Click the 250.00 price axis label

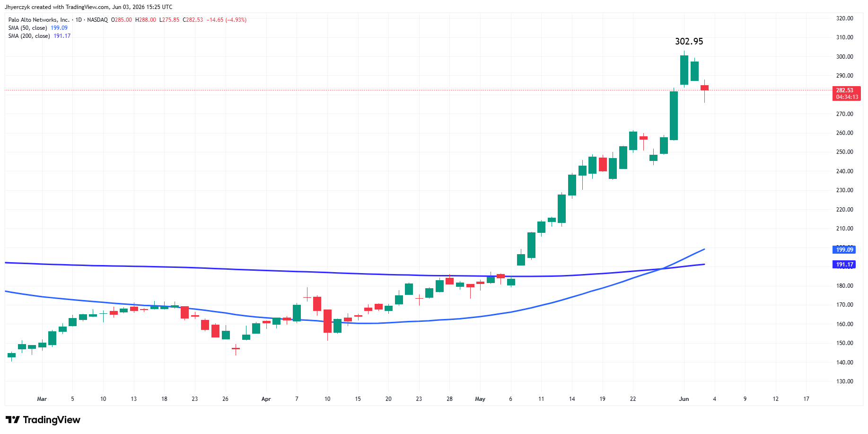click(x=844, y=152)
